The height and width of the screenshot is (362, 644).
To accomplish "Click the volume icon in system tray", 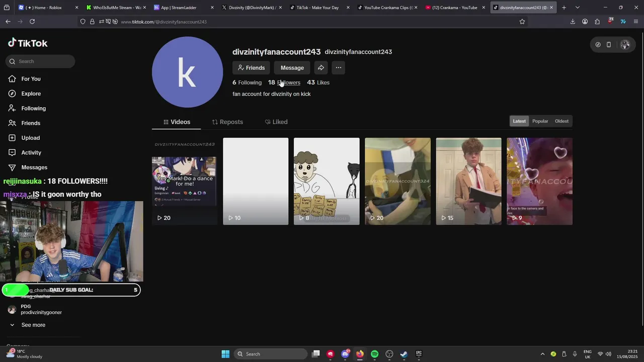I will [609, 354].
